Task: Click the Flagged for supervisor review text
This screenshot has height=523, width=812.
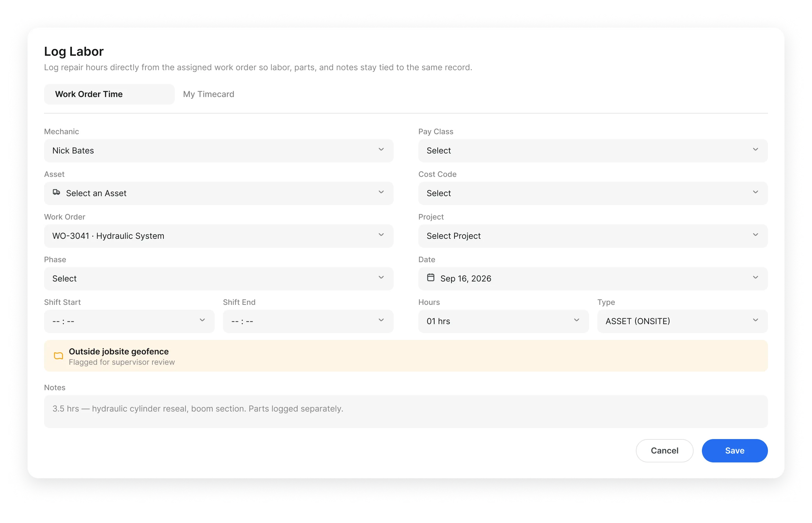Action: tap(122, 362)
